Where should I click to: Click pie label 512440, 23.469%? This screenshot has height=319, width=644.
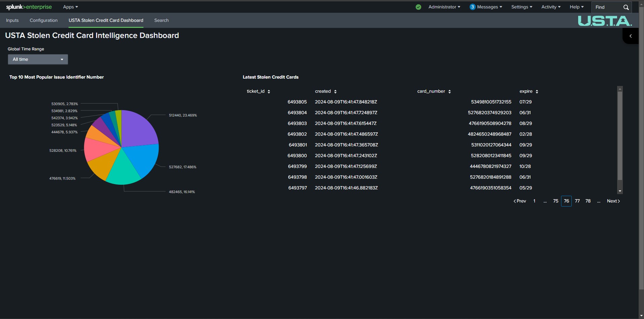[183, 116]
